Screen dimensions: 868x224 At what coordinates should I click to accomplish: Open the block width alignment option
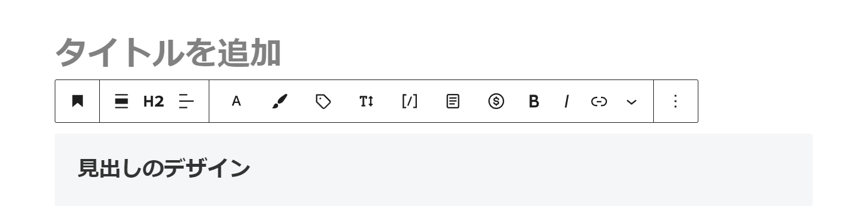tap(122, 101)
